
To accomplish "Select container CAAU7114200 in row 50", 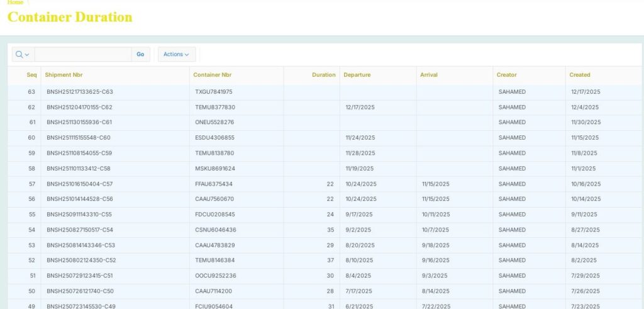I will (214, 291).
